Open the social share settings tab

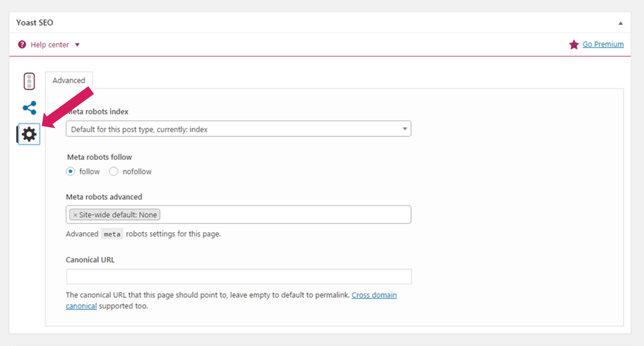coord(30,108)
